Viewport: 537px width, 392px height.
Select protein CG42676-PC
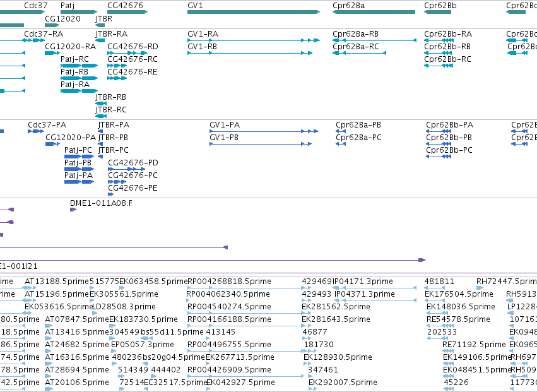coord(133,175)
